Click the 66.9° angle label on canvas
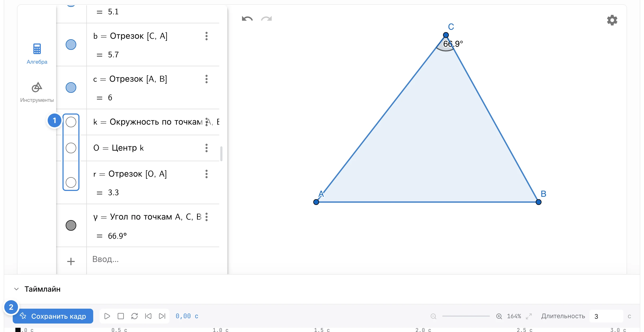This screenshot has height=332, width=644. pyautogui.click(x=453, y=44)
